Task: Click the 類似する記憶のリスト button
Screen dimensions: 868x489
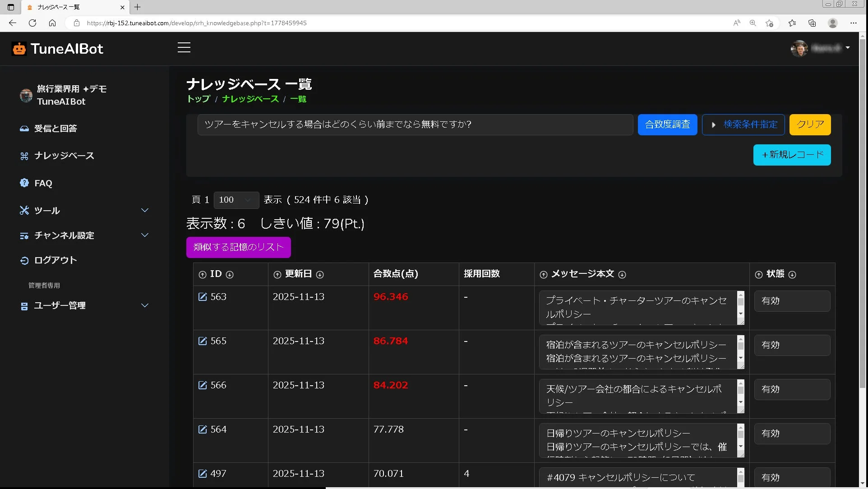Action: point(238,247)
